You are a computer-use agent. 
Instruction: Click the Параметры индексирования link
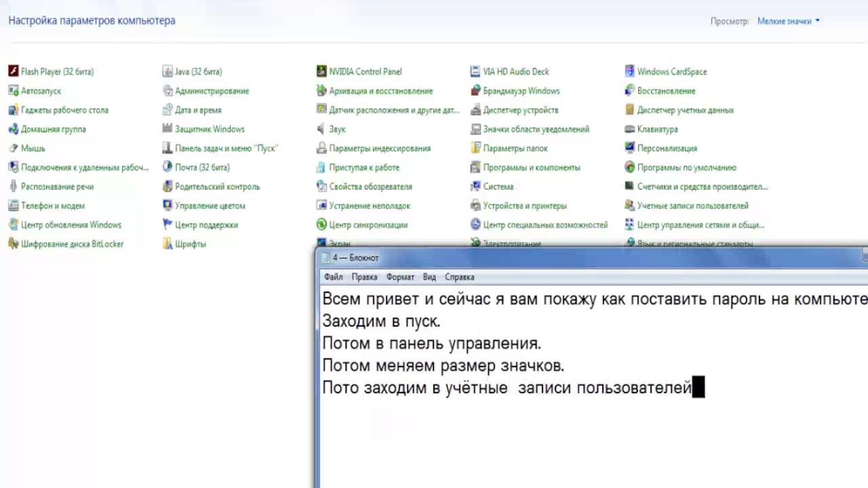(380, 148)
